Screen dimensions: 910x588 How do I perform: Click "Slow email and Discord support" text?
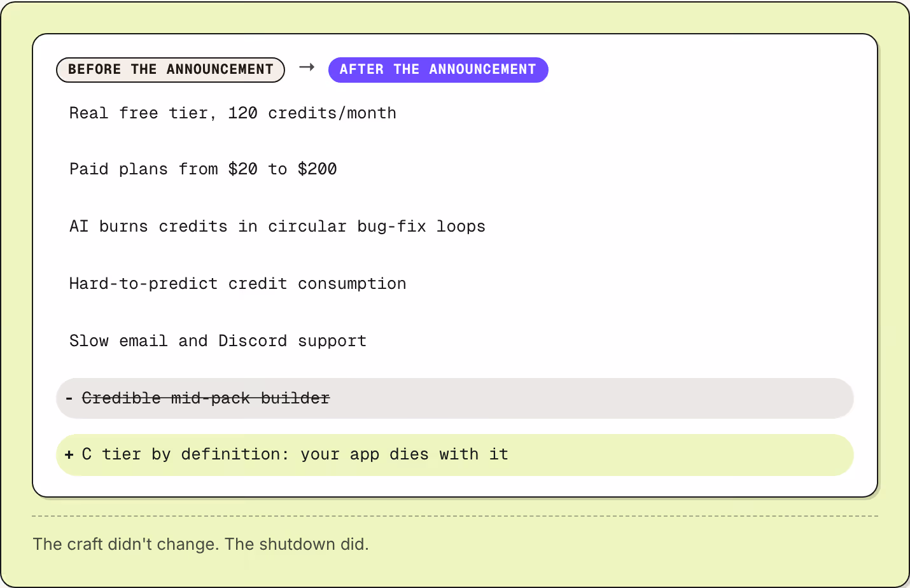[218, 341]
